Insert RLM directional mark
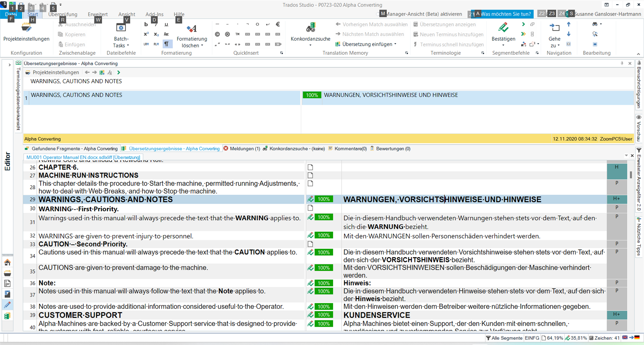 point(156,44)
